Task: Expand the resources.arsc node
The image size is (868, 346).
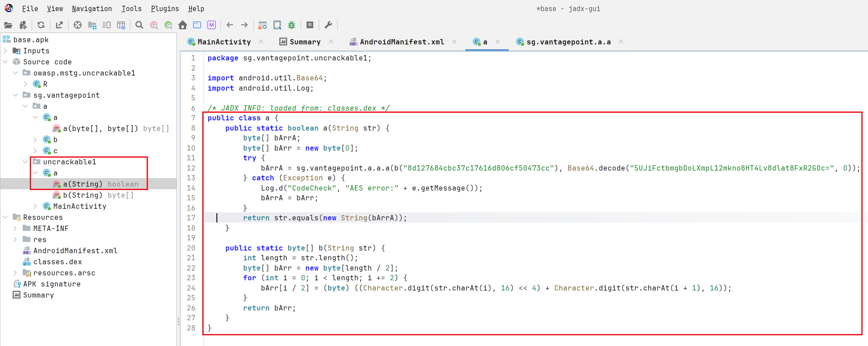Action: tap(16, 273)
